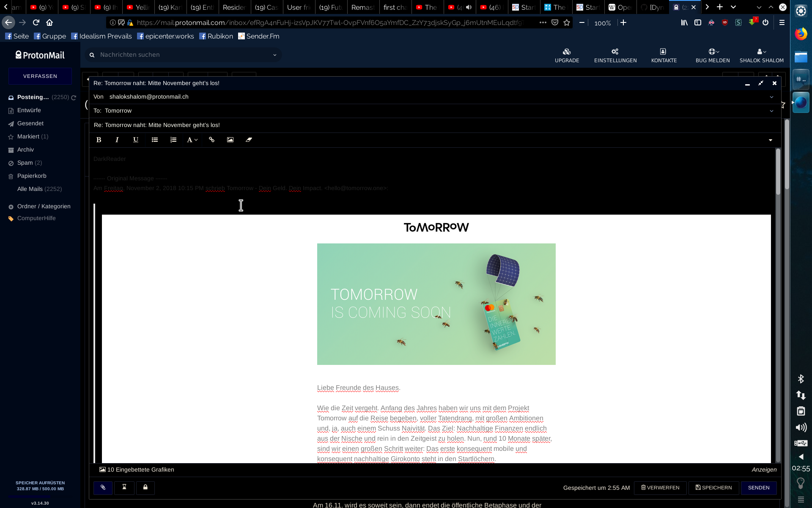
Task: Enable encryption with the lock icon
Action: pyautogui.click(x=145, y=488)
